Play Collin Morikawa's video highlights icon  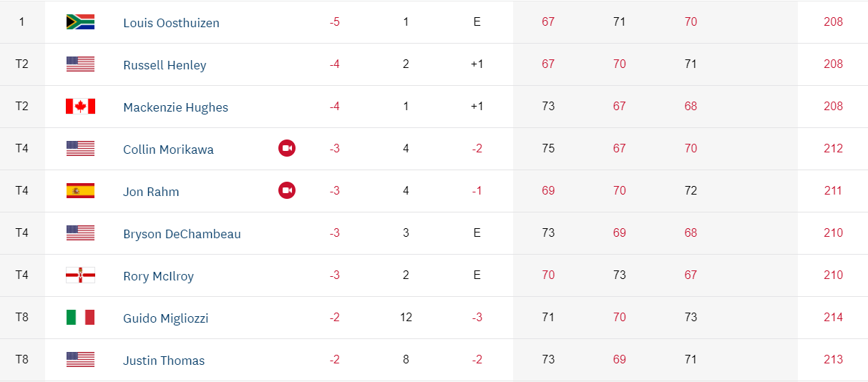click(287, 149)
